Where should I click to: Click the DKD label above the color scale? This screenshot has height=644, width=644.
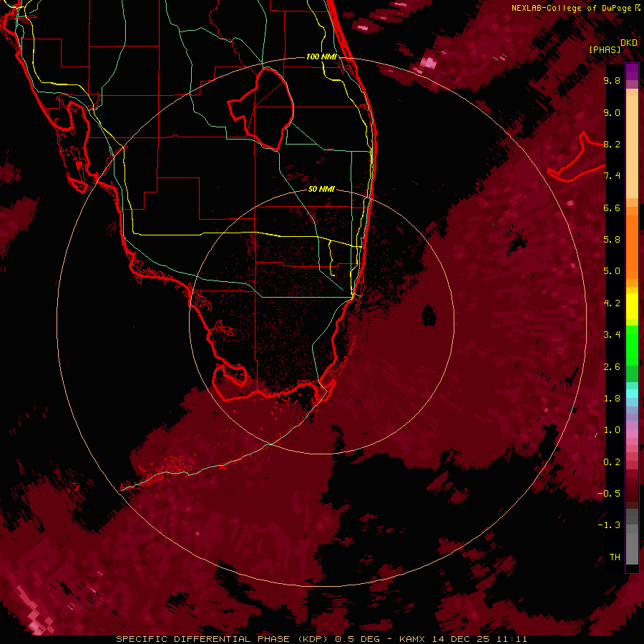click(x=629, y=43)
